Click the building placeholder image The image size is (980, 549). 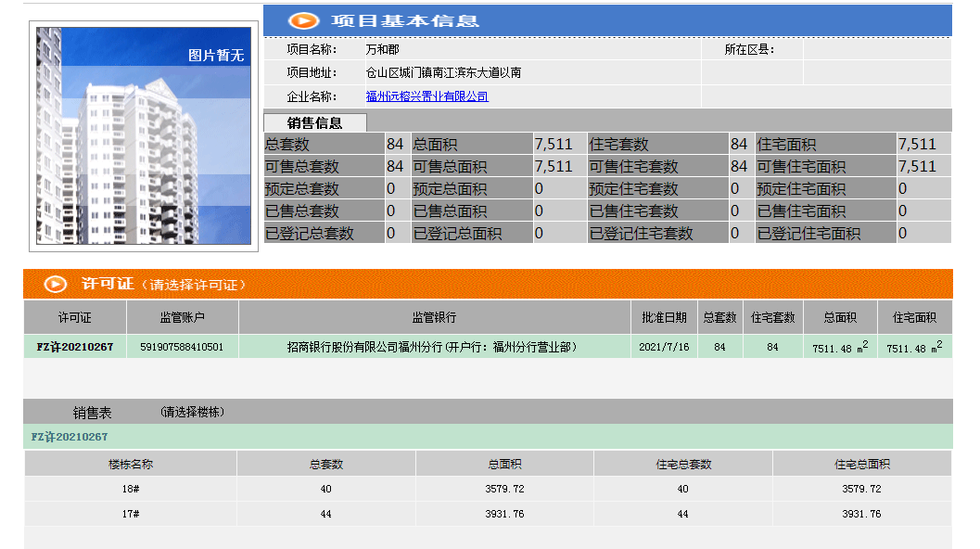point(144,135)
